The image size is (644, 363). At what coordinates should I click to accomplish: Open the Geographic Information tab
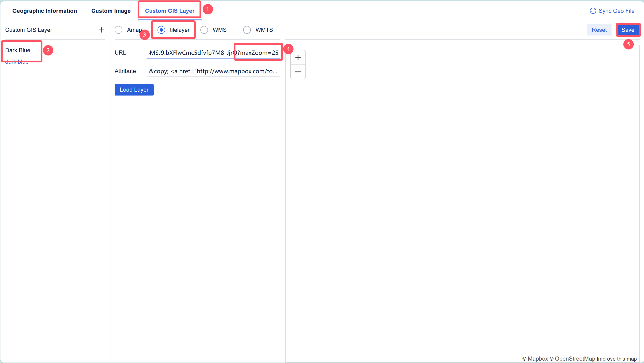[x=45, y=11]
